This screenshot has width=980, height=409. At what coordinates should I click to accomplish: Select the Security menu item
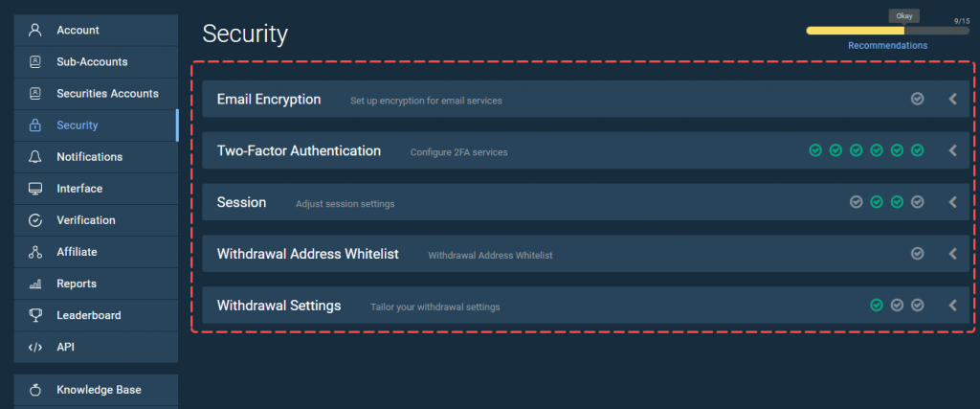96,125
